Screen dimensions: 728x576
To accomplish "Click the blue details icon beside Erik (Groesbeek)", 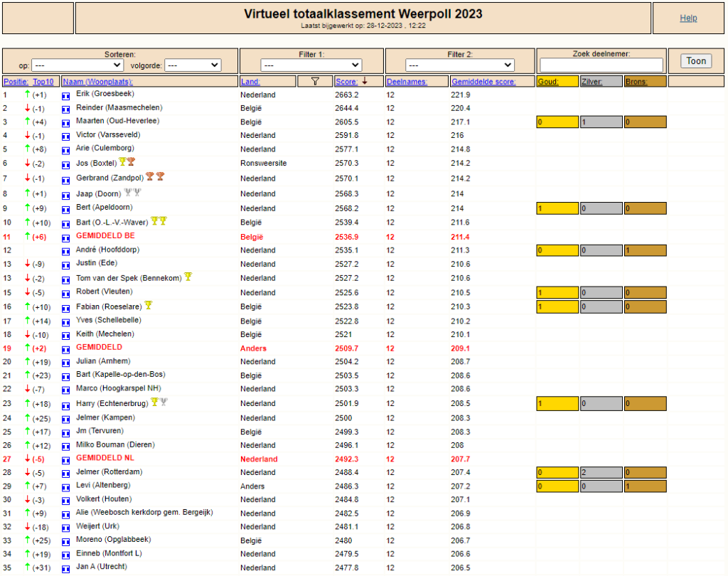I will click(x=66, y=96).
